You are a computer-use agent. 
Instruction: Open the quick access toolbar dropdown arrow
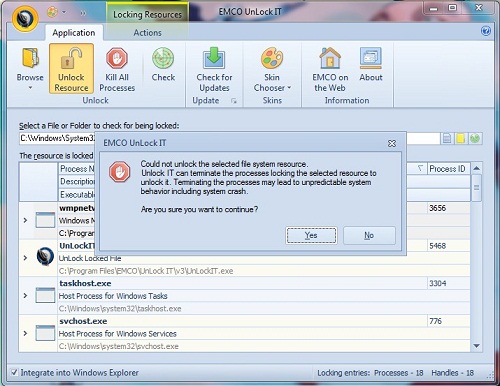tap(64, 13)
